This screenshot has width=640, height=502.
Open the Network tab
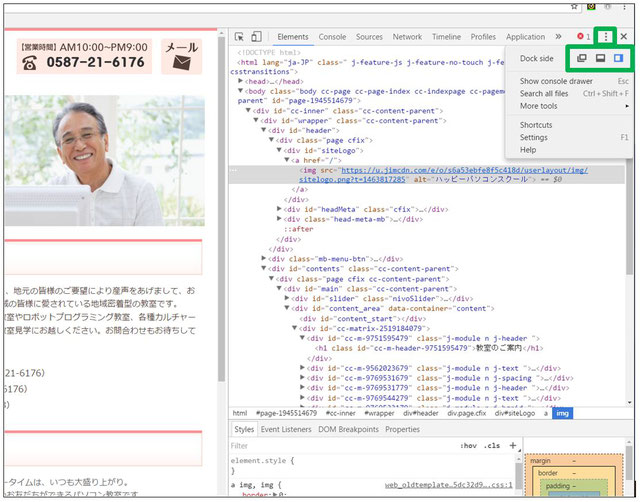click(407, 37)
